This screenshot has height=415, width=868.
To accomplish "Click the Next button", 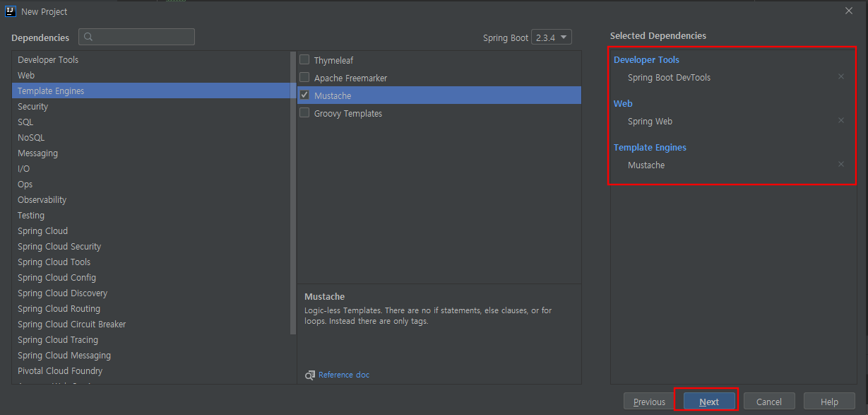I will 709,402.
